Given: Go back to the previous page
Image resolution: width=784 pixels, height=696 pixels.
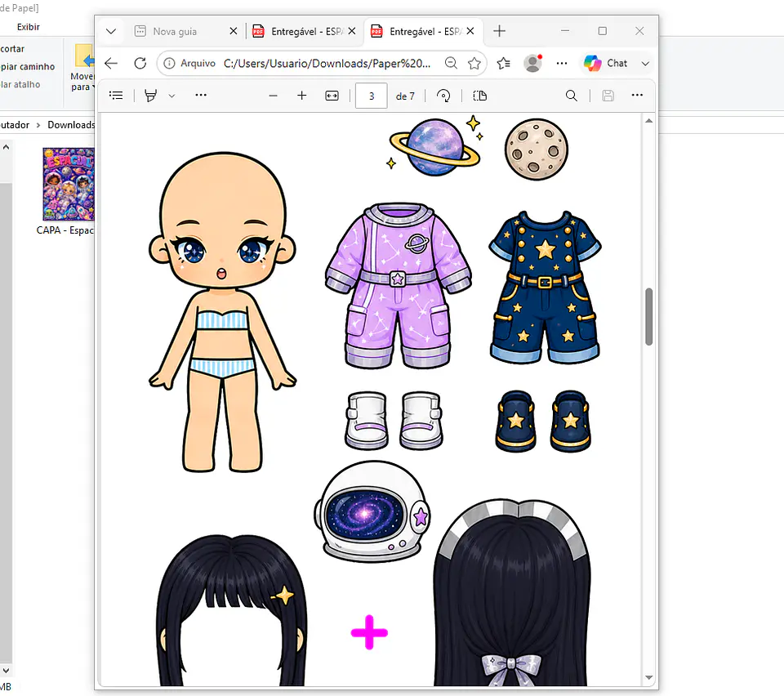Looking at the screenshot, I should (x=111, y=63).
